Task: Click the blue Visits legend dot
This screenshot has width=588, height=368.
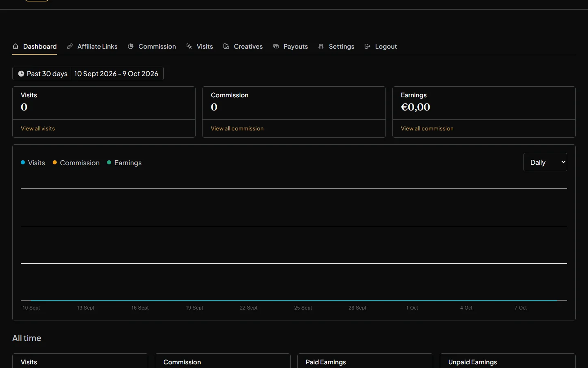Action: (23, 162)
